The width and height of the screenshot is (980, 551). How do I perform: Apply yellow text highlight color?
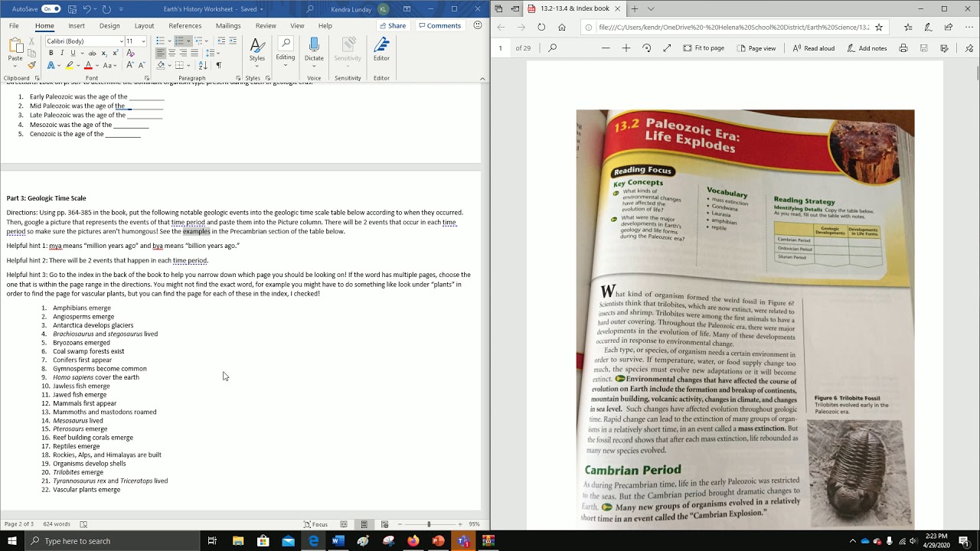click(70, 65)
